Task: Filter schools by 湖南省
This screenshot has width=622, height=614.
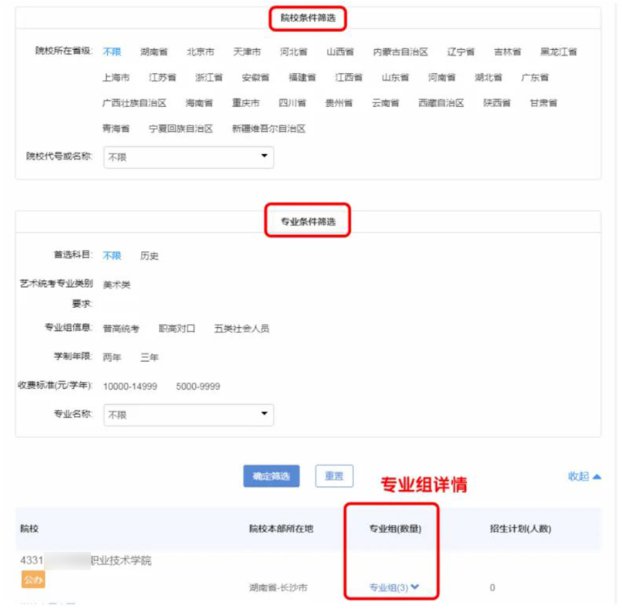Action: tap(154, 52)
